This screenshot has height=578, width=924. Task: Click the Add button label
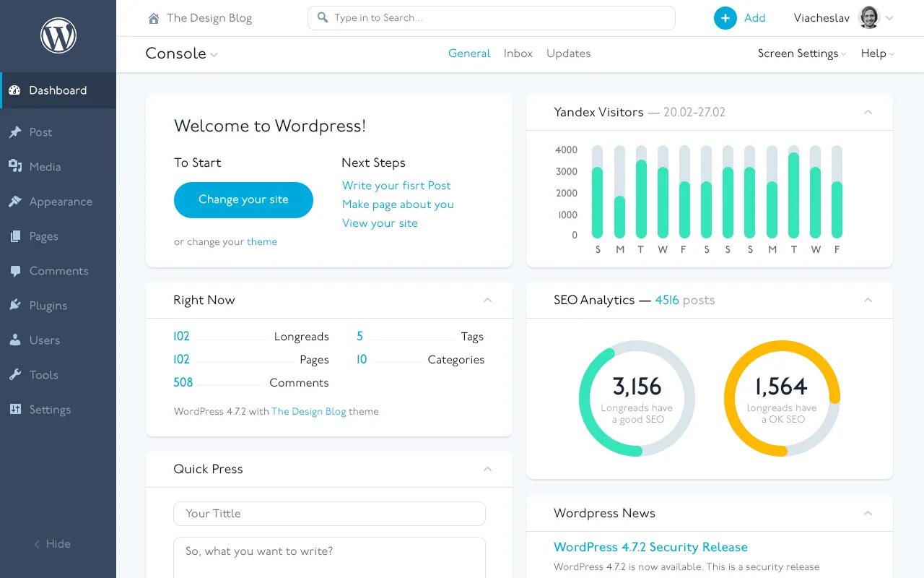coord(754,18)
